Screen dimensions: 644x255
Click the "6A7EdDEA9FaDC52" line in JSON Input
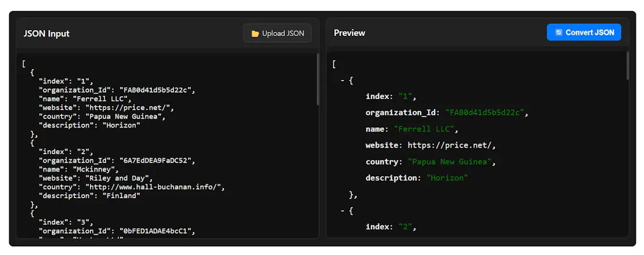(117, 161)
